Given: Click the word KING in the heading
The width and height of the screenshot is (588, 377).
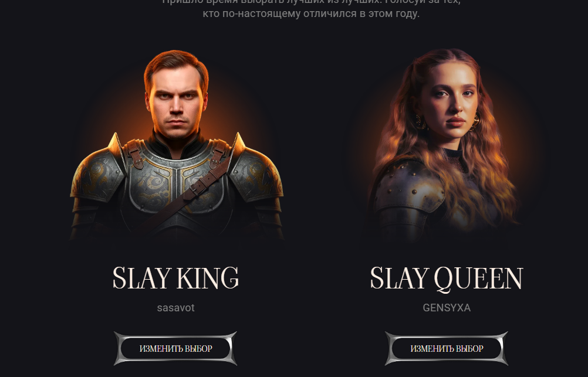Looking at the screenshot, I should click(x=207, y=278).
